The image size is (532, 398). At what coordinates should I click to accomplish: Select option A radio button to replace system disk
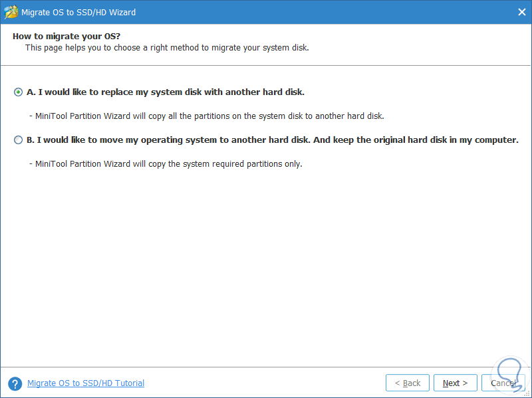pyautogui.click(x=18, y=92)
